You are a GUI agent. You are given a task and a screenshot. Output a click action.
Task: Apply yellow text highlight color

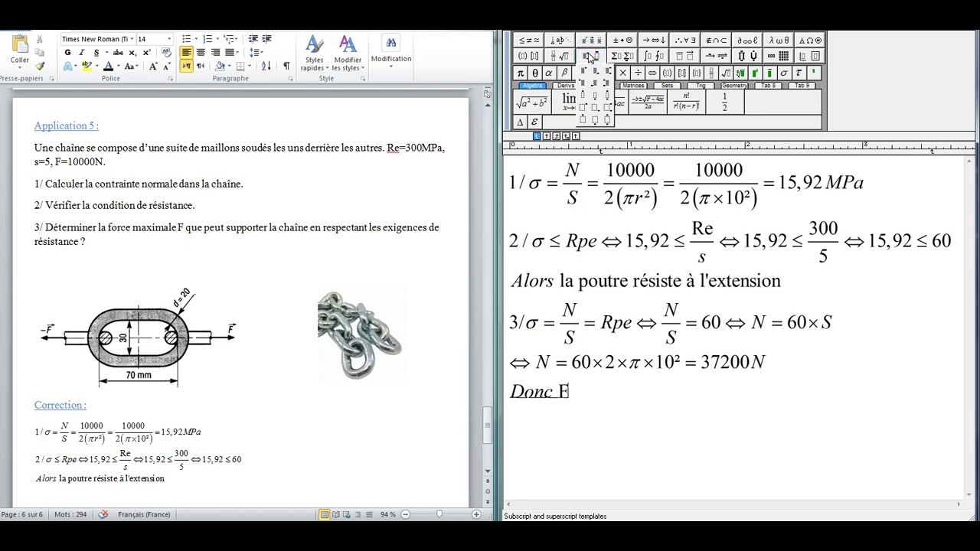[x=87, y=67]
